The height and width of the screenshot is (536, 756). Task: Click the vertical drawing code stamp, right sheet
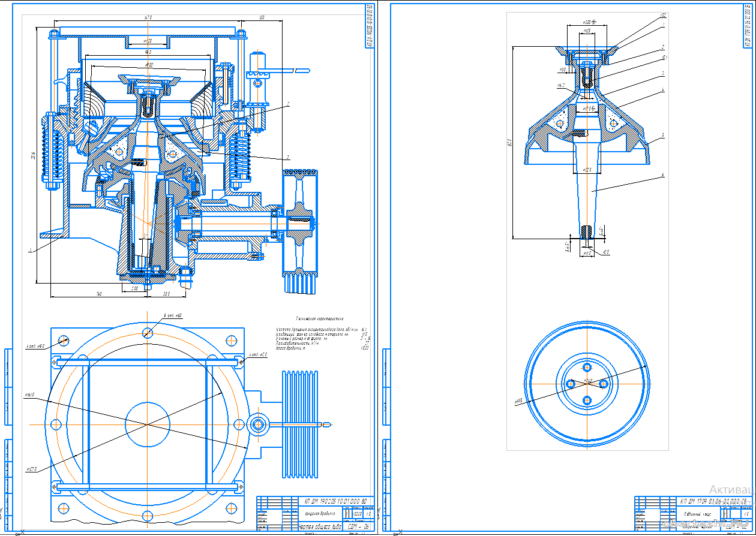[747, 27]
